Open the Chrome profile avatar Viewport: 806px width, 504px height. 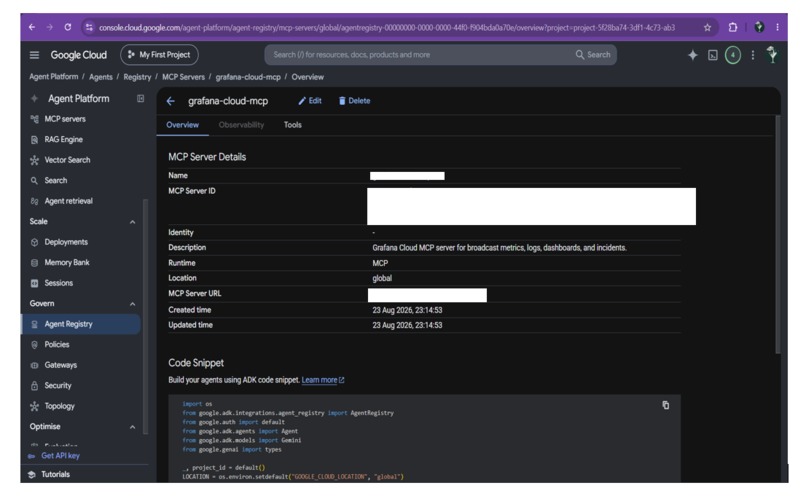click(x=759, y=27)
